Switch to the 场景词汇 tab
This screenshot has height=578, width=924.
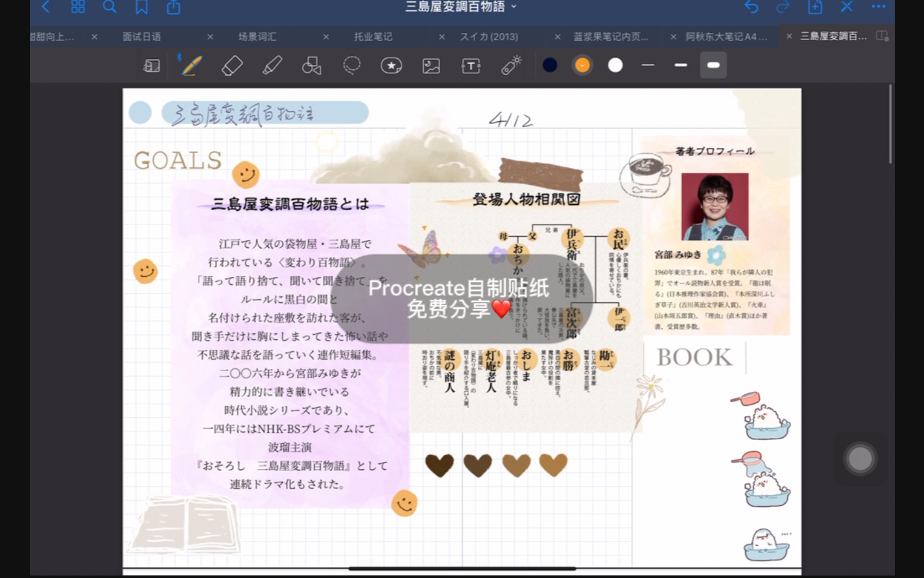tap(257, 37)
